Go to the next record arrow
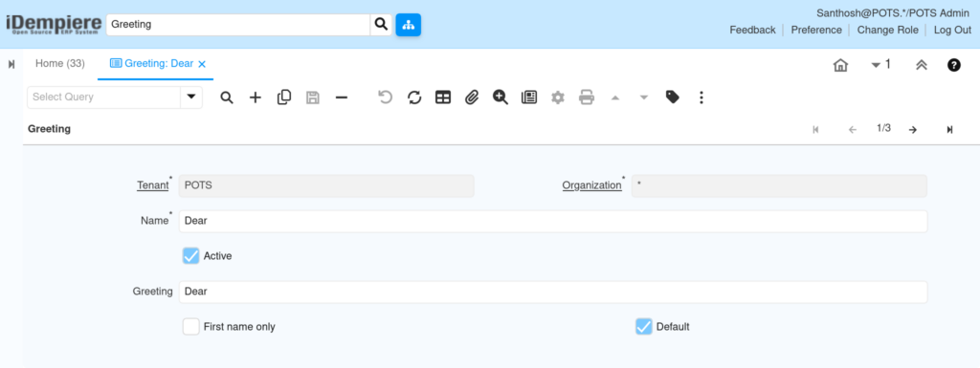The height and width of the screenshot is (368, 980). (x=912, y=130)
